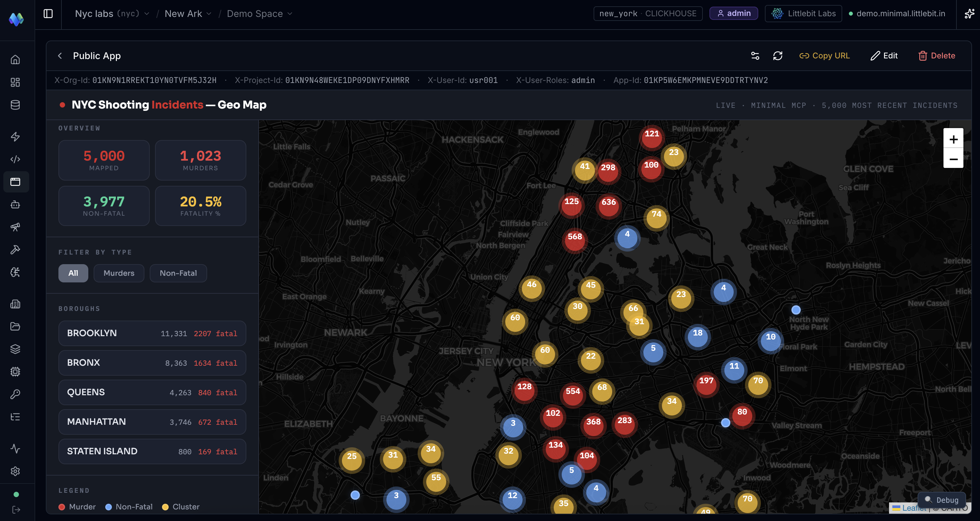Select the telescope icon in the sidebar
The width and height of the screenshot is (980, 521).
click(16, 227)
